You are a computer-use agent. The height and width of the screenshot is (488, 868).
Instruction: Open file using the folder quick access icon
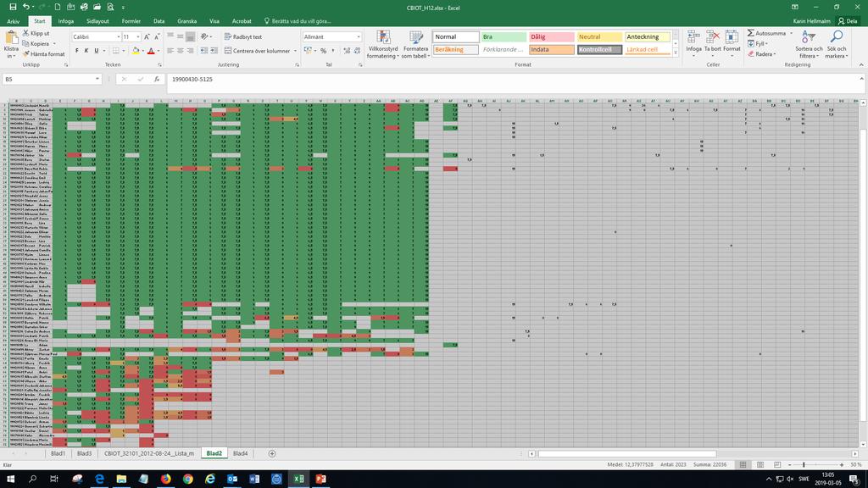[x=97, y=7]
